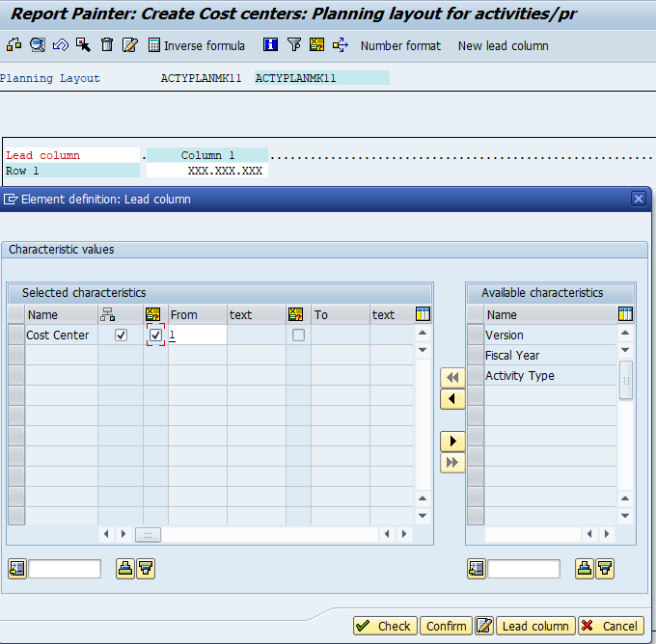This screenshot has height=644, width=656.
Task: Click the single left arrow transfer button
Action: (451, 399)
